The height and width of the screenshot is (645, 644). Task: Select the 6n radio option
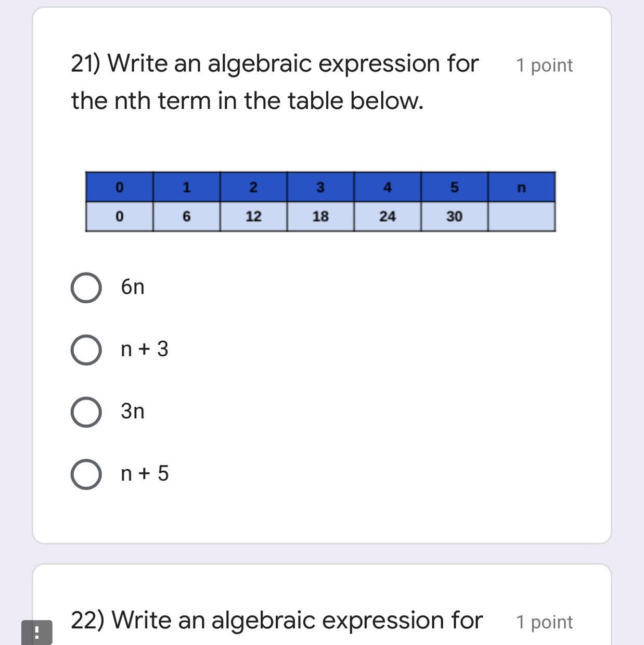(86, 288)
